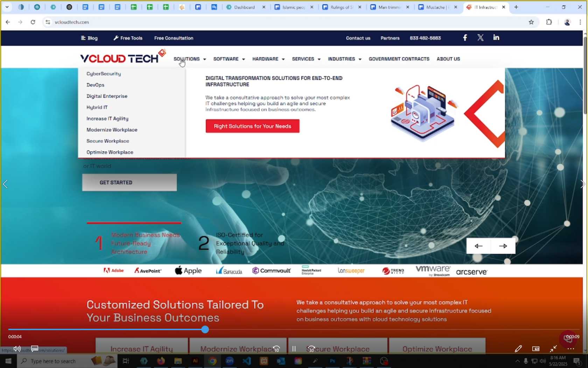
Task: Show hidden system tray icons chevron
Action: click(517, 361)
